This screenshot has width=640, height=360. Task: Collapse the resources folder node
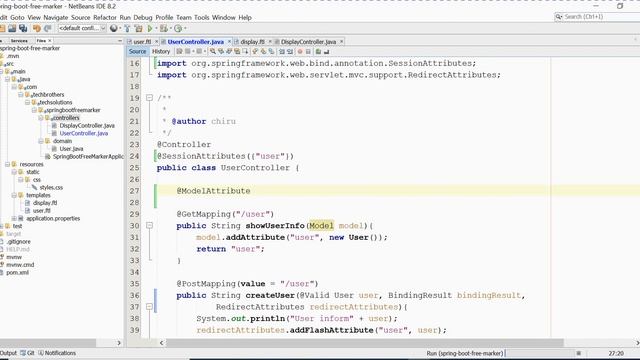tap(7, 164)
